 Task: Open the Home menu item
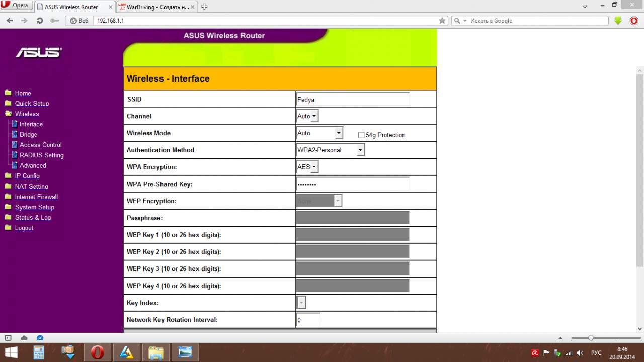tap(23, 93)
